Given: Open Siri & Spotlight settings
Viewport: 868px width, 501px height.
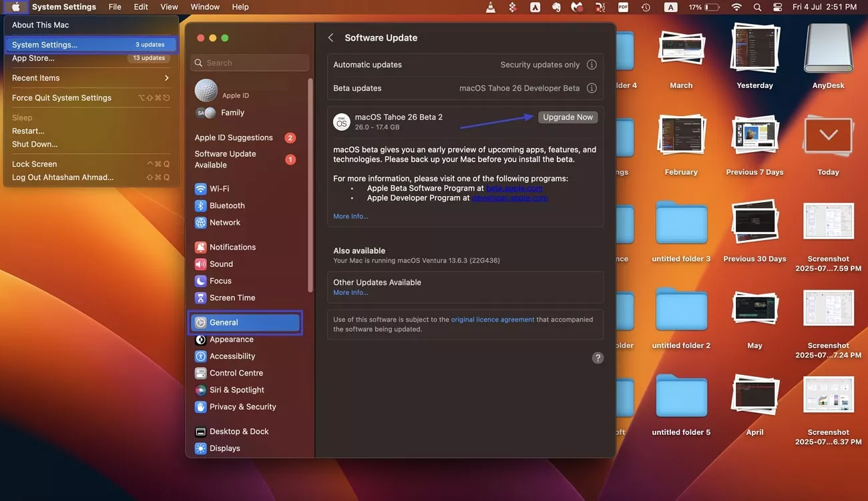Looking at the screenshot, I should 236,390.
